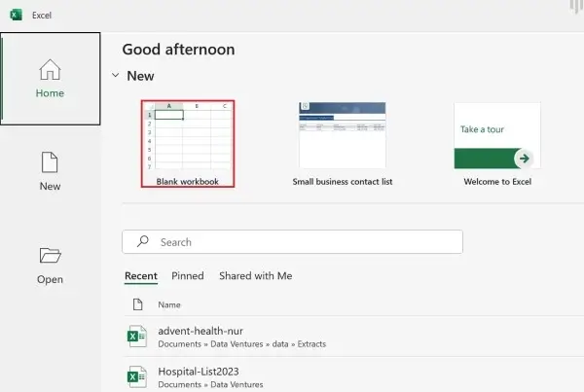Switch to the Shared with Me tab

click(x=255, y=276)
